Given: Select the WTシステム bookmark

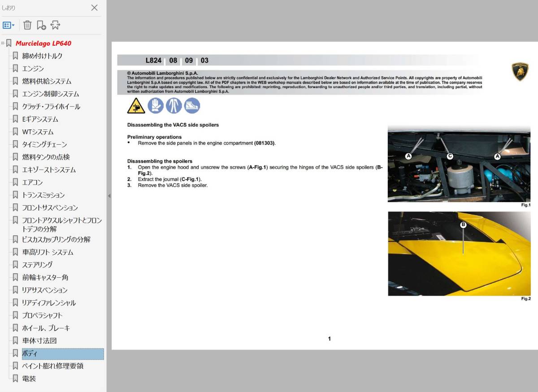Looking at the screenshot, I should tap(38, 132).
